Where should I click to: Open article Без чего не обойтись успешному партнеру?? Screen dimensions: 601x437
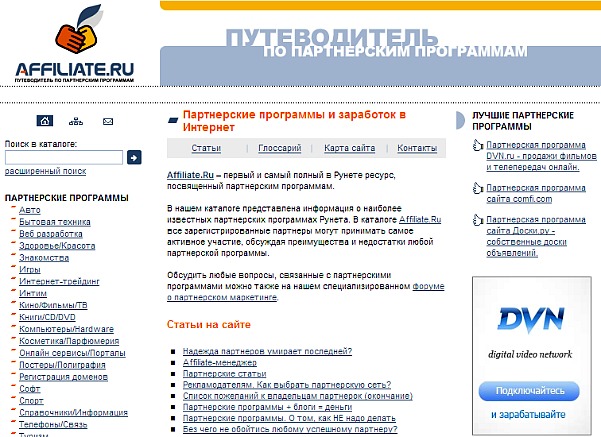pyautogui.click(x=290, y=429)
